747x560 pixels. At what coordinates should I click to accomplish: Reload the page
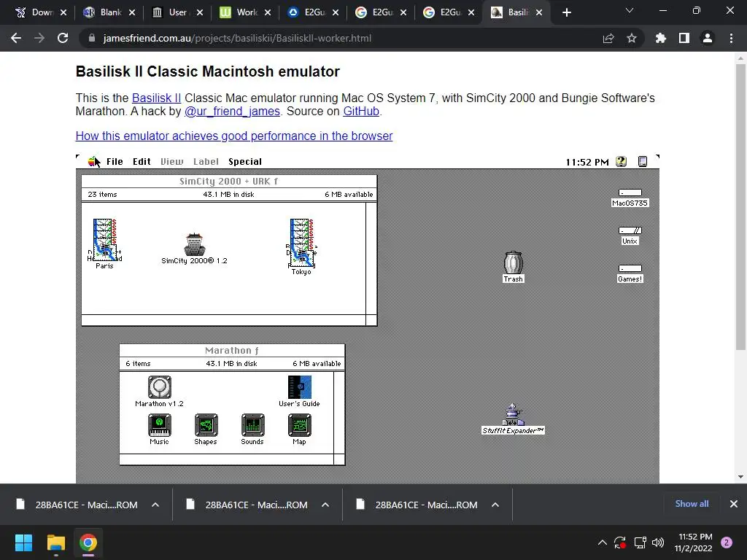click(63, 38)
